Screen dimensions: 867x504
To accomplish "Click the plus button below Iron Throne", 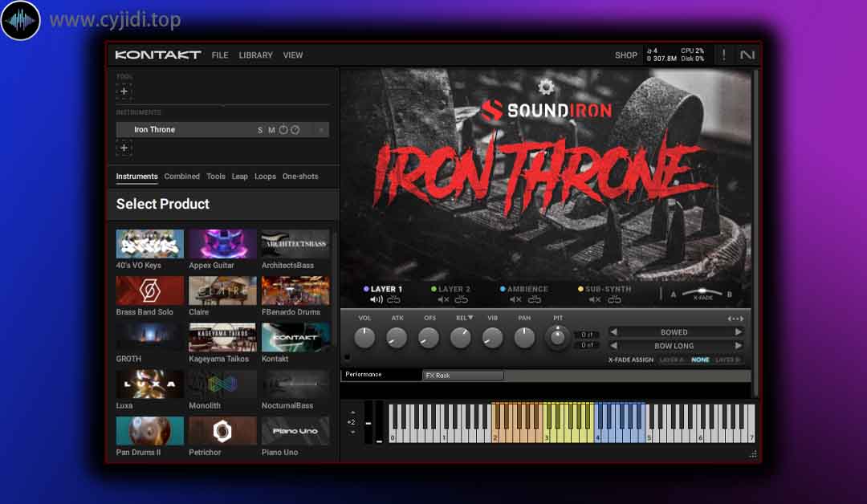I will click(x=124, y=148).
